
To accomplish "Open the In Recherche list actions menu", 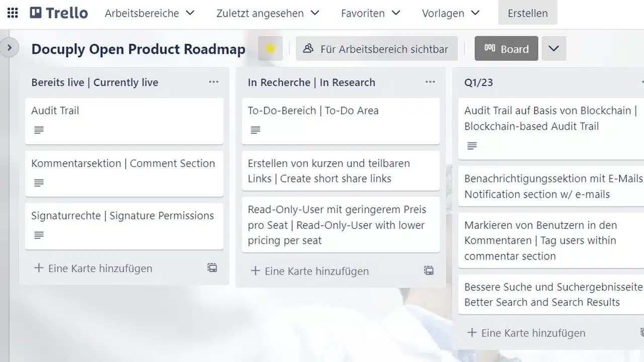I will pyautogui.click(x=430, y=82).
